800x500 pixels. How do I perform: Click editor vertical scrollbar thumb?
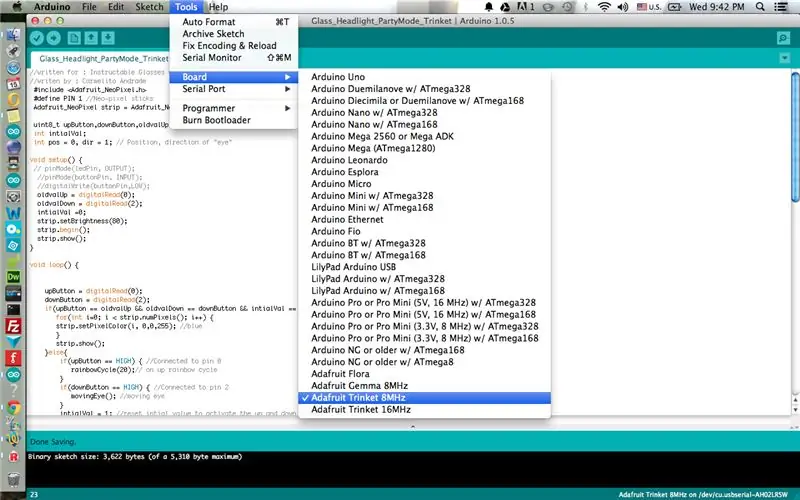(795, 137)
